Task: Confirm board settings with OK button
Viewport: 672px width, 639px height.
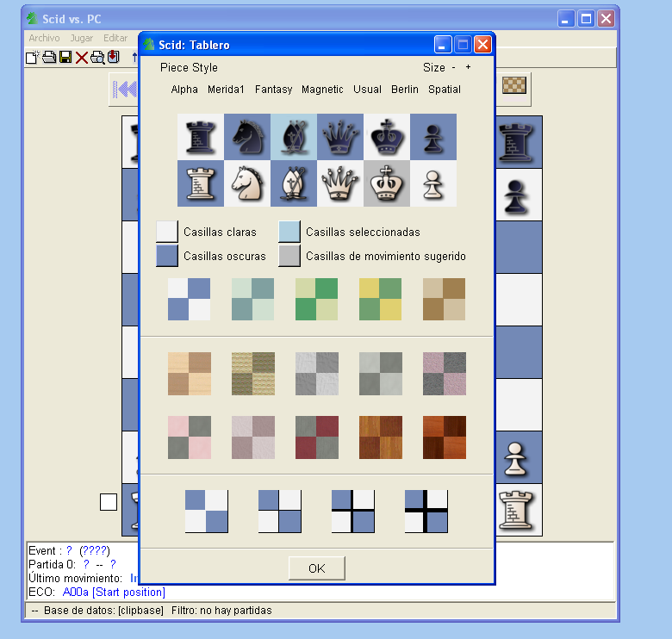Action: (317, 568)
